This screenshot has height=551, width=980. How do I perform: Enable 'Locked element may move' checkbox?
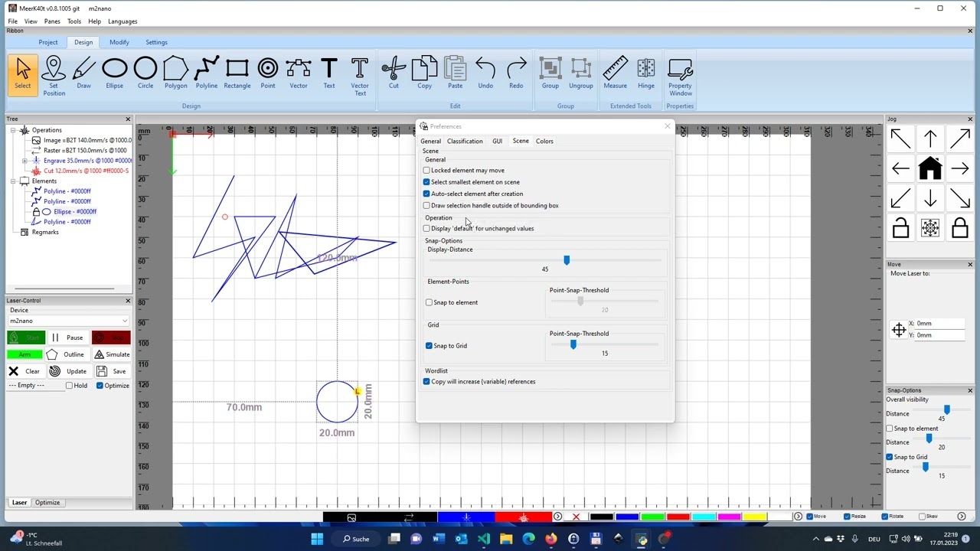(426, 171)
